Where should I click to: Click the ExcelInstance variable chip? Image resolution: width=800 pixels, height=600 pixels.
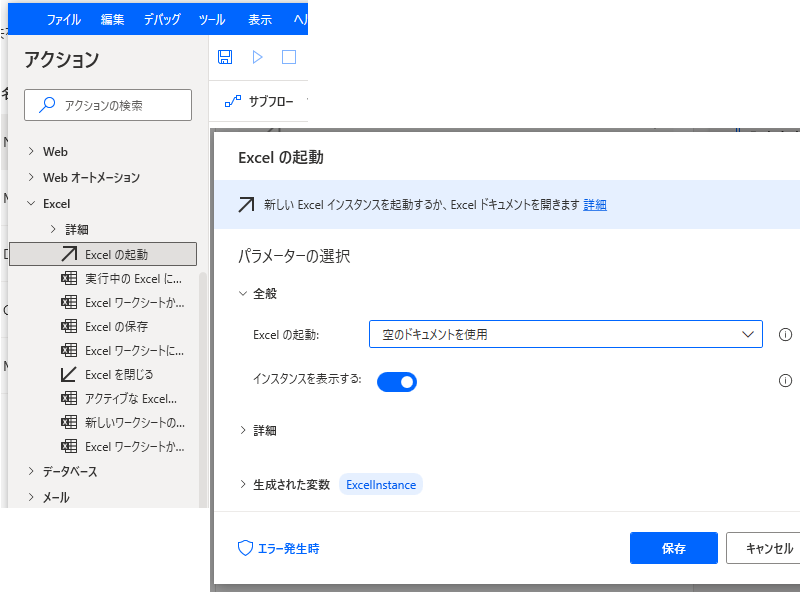pos(381,485)
